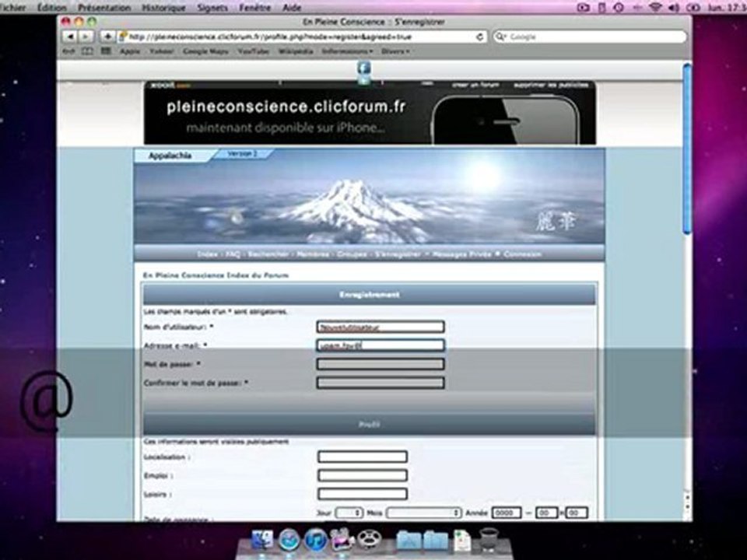Reload the page using the address bar icon
Screen dimensions: 747x560
(480, 37)
